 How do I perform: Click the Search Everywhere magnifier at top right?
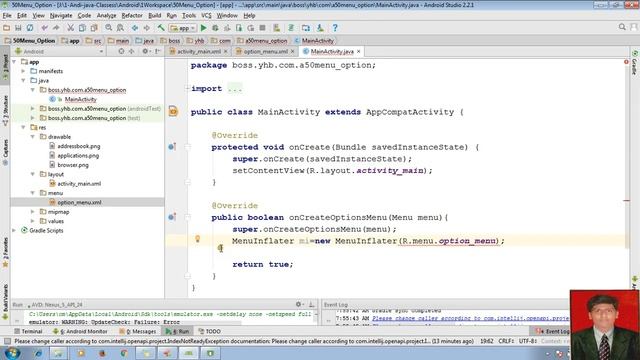622,27
